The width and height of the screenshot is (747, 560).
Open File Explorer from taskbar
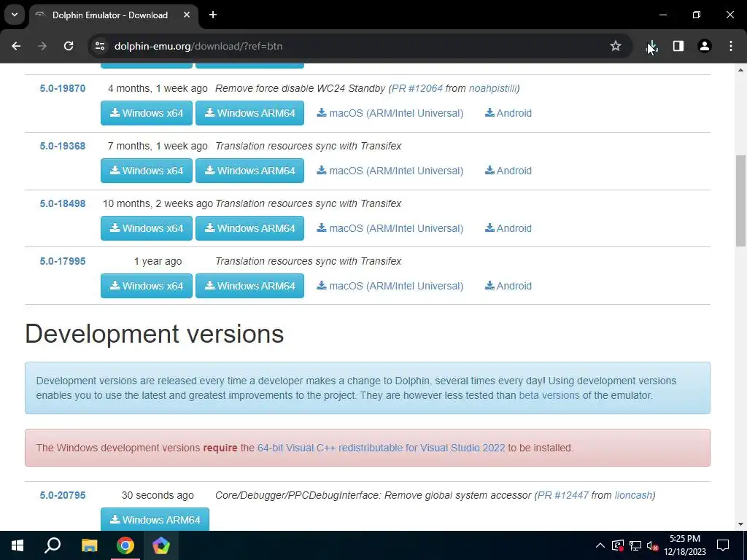[x=89, y=545]
